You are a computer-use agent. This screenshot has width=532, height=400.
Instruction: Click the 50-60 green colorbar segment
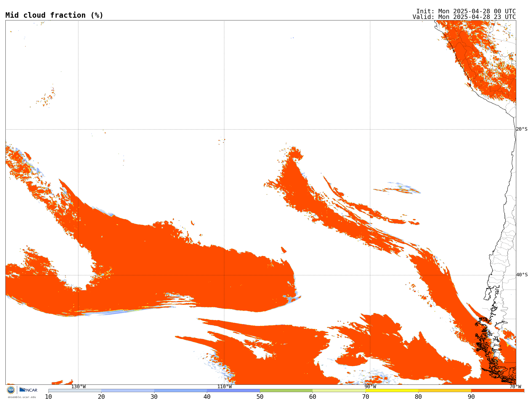(x=286, y=391)
